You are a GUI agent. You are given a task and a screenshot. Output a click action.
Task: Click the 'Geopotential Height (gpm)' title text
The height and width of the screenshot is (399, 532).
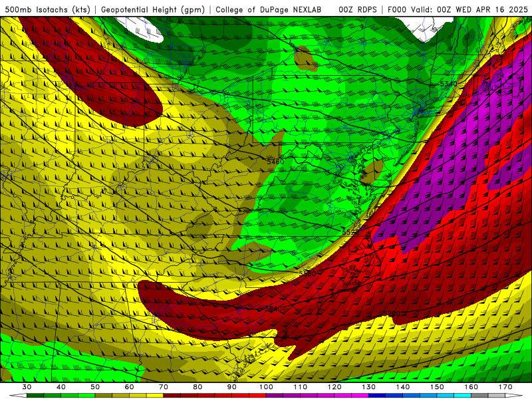coord(153,9)
